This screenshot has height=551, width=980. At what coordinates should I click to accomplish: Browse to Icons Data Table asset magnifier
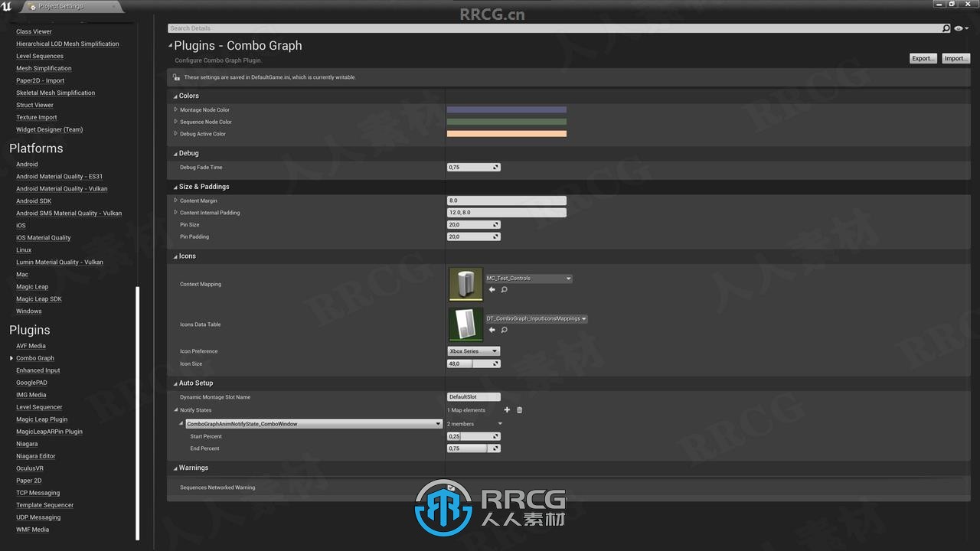coord(504,330)
